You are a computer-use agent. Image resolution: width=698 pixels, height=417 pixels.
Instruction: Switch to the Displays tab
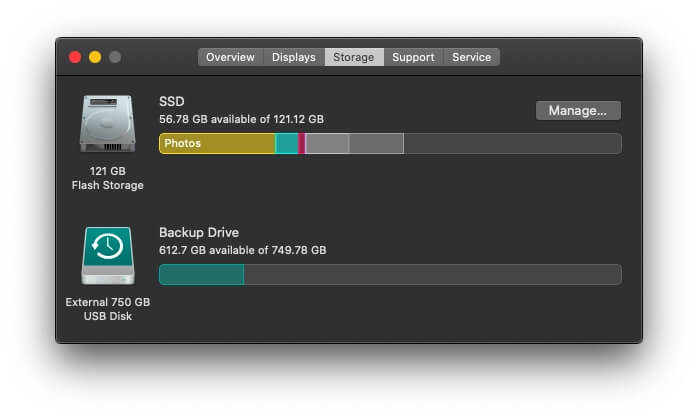pyautogui.click(x=294, y=57)
